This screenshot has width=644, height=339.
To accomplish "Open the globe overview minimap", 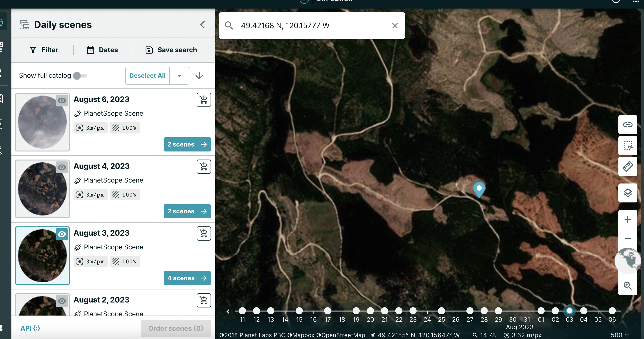I will coord(628,261).
